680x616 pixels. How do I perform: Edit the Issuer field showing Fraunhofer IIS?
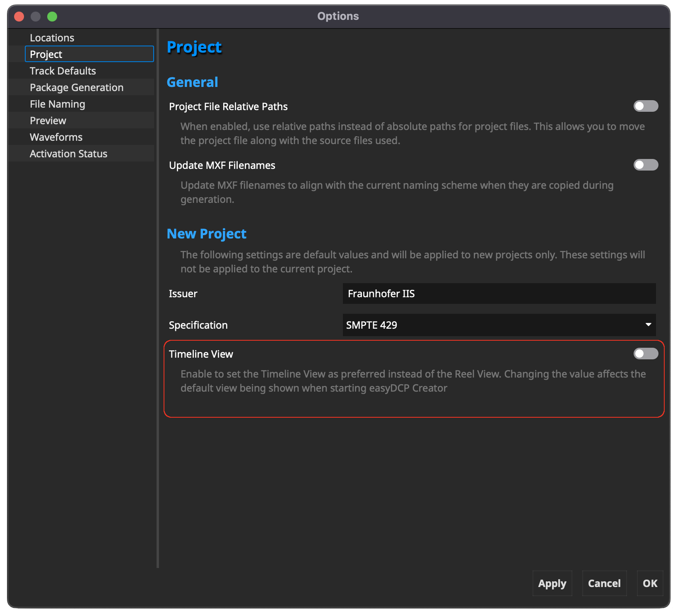pyautogui.click(x=499, y=294)
